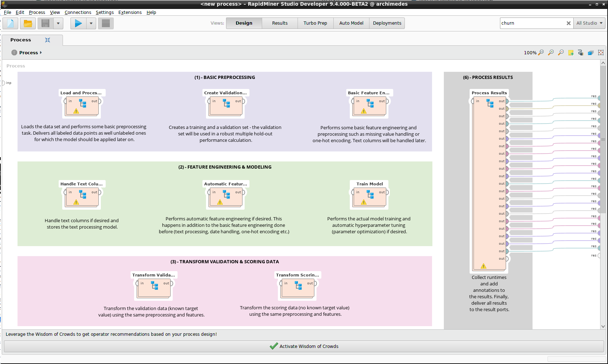Click the Process Results section heading
The height and width of the screenshot is (364, 608).
(x=488, y=77)
